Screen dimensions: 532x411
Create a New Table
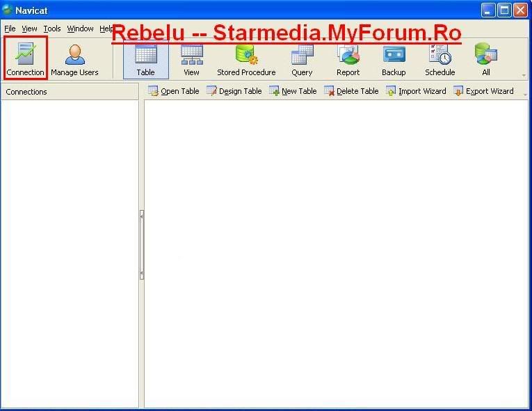[x=293, y=91]
